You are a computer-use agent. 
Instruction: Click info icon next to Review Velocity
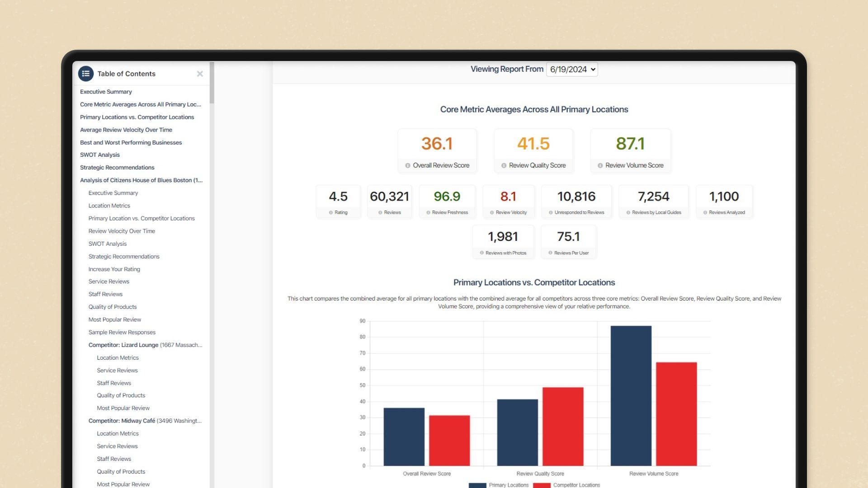click(492, 213)
